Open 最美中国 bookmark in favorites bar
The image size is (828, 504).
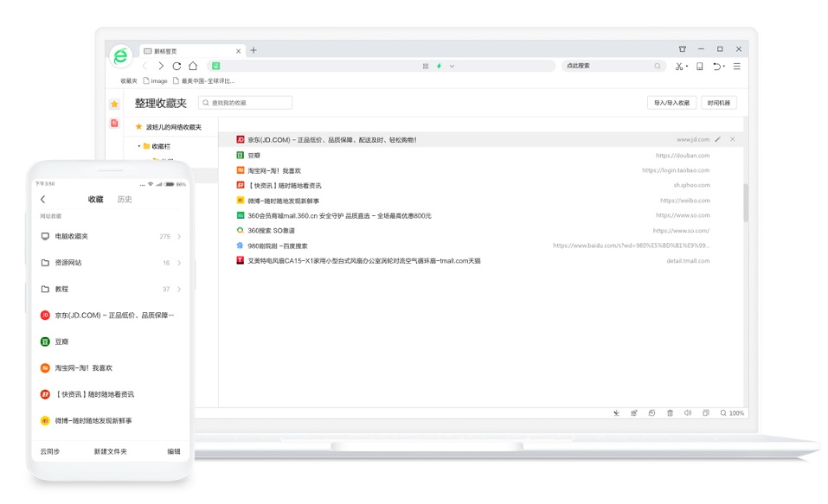(204, 80)
